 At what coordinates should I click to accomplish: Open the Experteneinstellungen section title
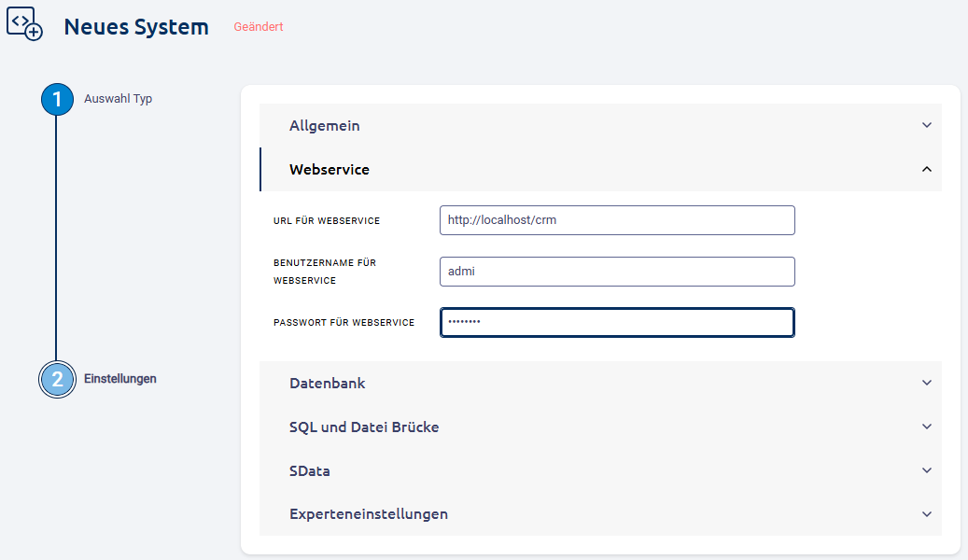click(368, 514)
